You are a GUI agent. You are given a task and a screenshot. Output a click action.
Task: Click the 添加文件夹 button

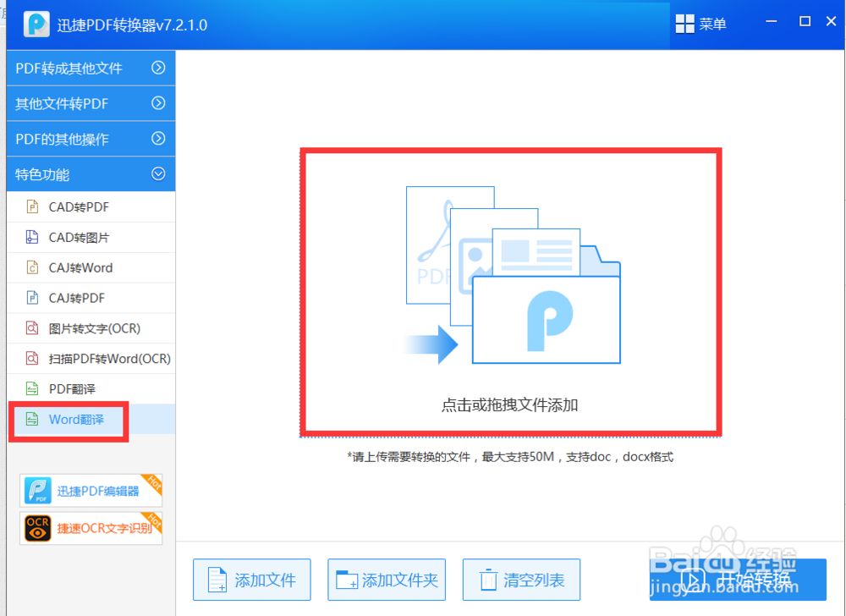(387, 580)
